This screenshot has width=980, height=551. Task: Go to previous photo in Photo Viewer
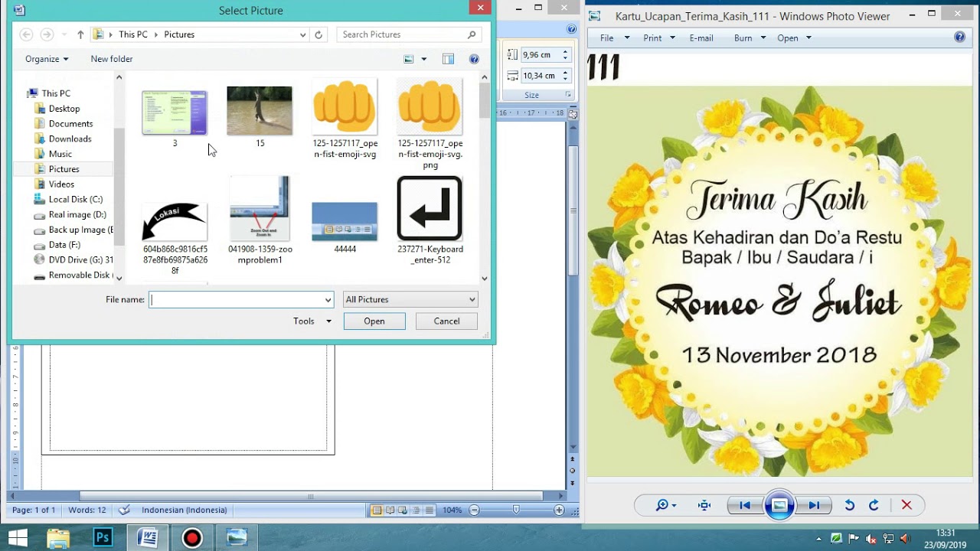[744, 505]
